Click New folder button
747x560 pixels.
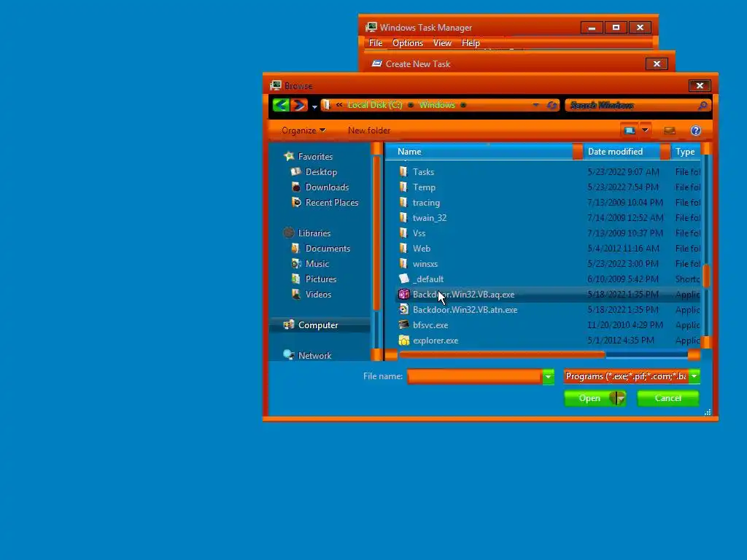pos(369,131)
